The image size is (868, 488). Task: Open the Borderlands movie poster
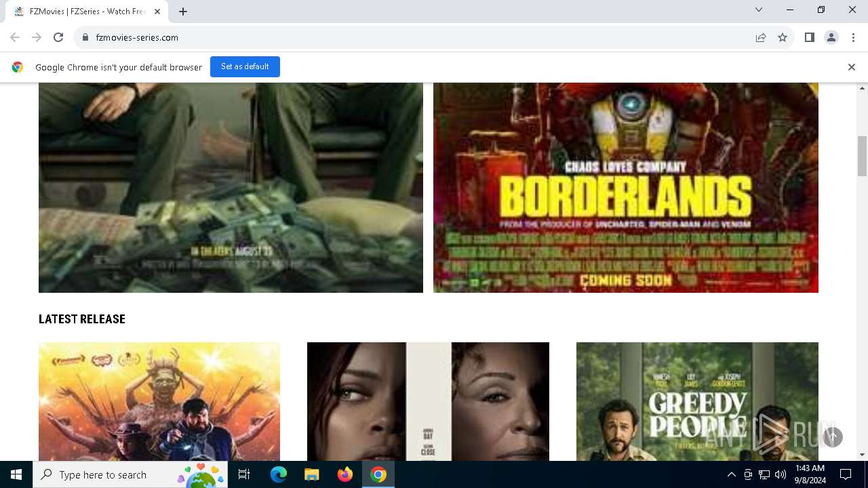626,188
